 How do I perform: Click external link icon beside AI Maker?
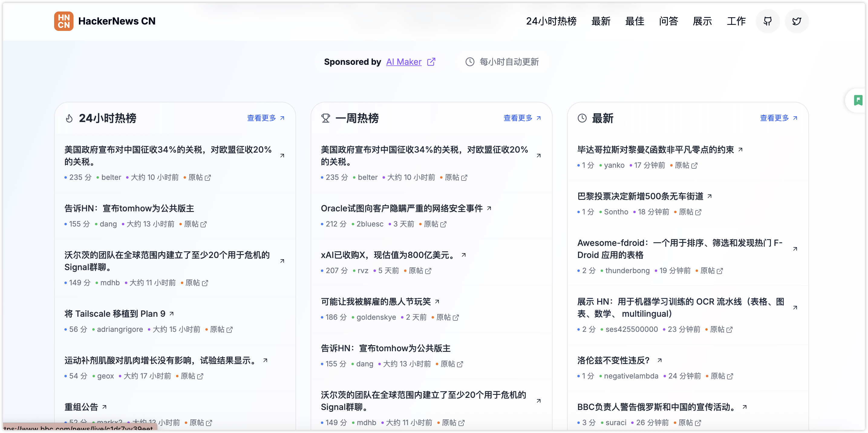tap(431, 62)
